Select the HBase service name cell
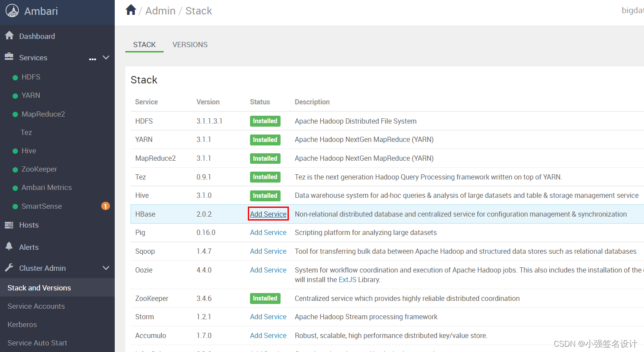The height and width of the screenshot is (352, 644). click(x=145, y=214)
